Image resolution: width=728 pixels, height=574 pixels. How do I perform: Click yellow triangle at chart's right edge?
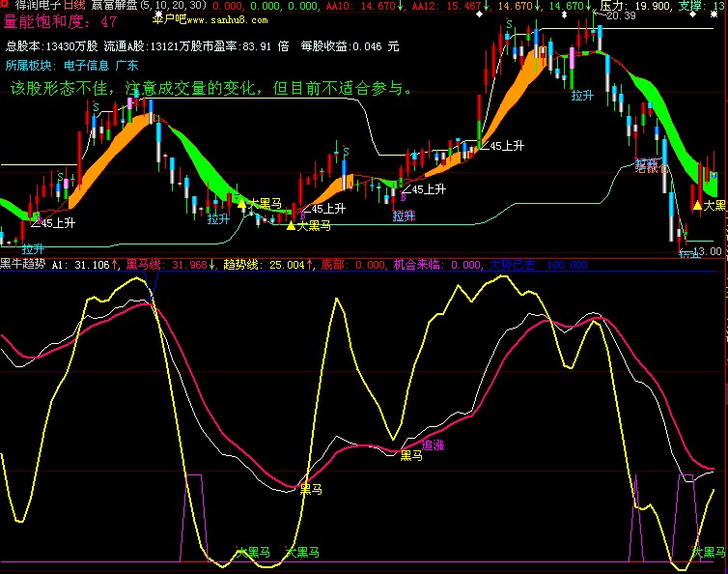coord(697,205)
